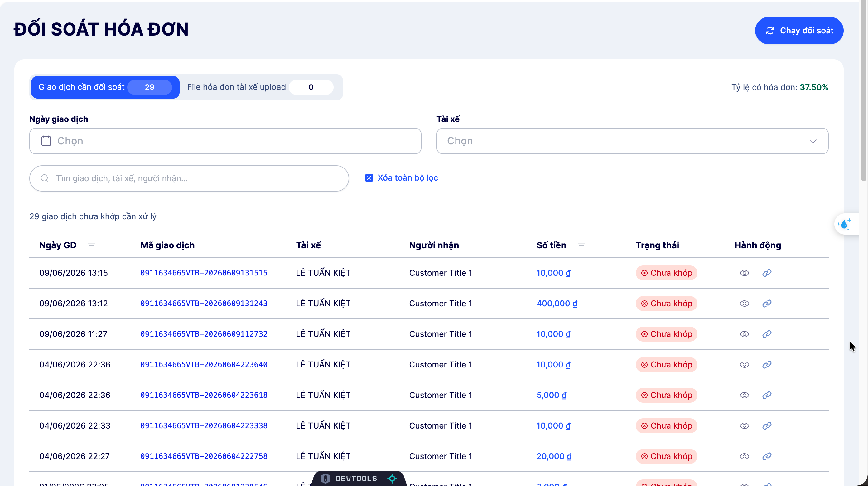Screen dimensions: 868x486
Task: Click link icon for transaction 0911634665VTB-20260609131243
Action: click(x=767, y=303)
